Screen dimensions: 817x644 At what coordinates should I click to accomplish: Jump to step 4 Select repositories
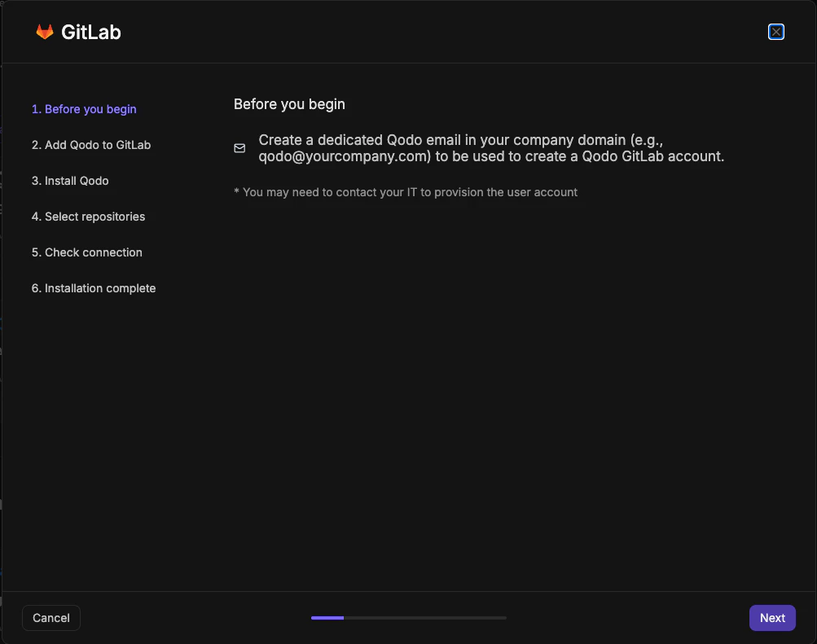point(88,217)
